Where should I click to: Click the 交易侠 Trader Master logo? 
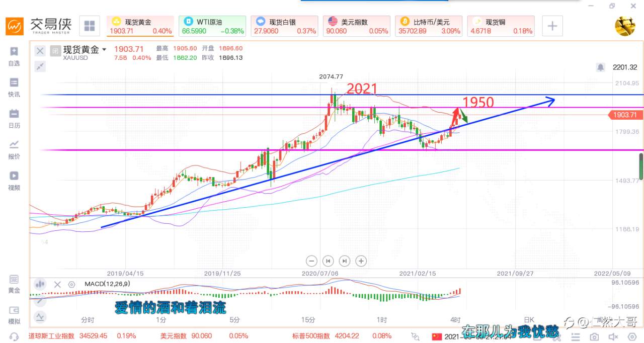click(39, 25)
